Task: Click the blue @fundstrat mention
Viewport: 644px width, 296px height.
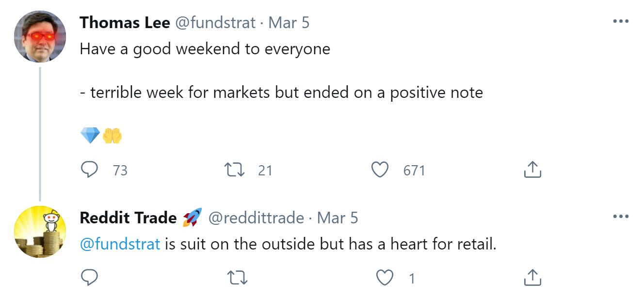Action: coord(120,244)
